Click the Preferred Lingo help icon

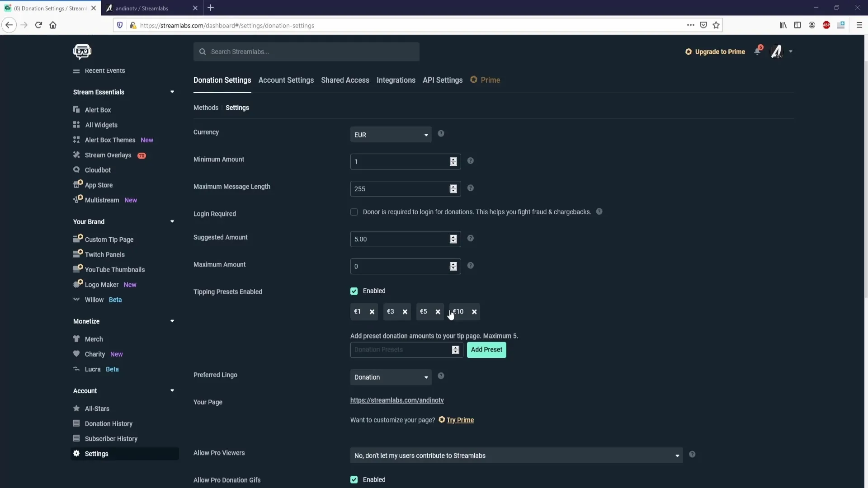[441, 376]
